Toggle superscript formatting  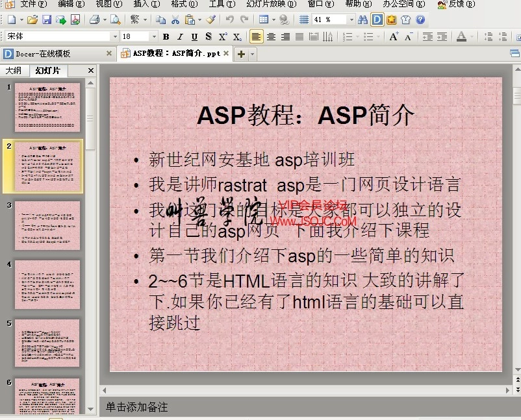coord(222,37)
